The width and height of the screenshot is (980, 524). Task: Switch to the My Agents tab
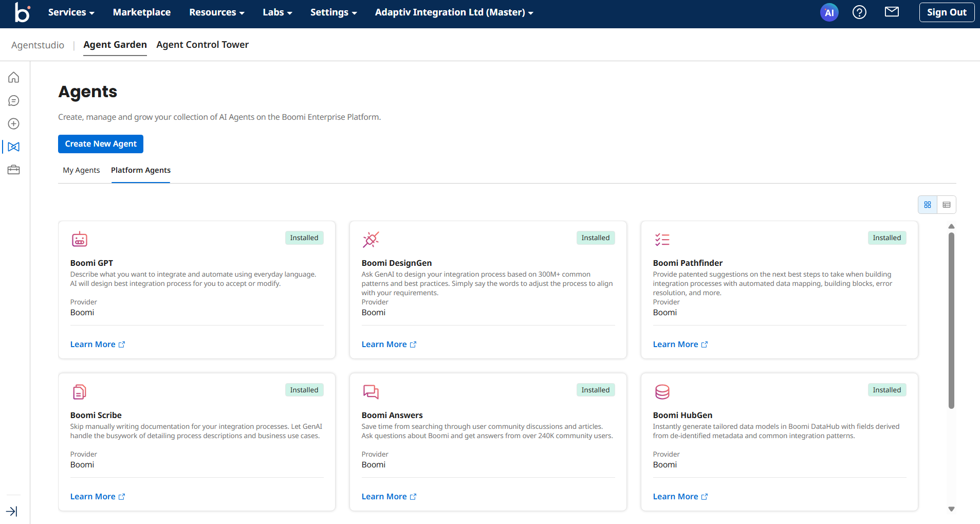point(81,170)
